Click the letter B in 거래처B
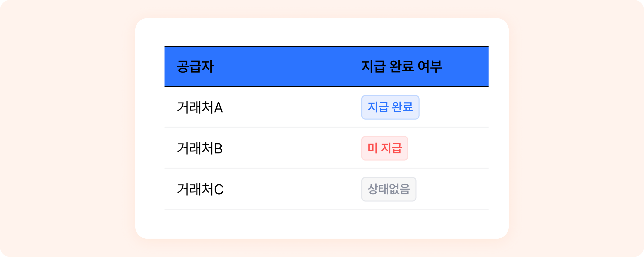This screenshot has height=257, width=644. click(218, 149)
